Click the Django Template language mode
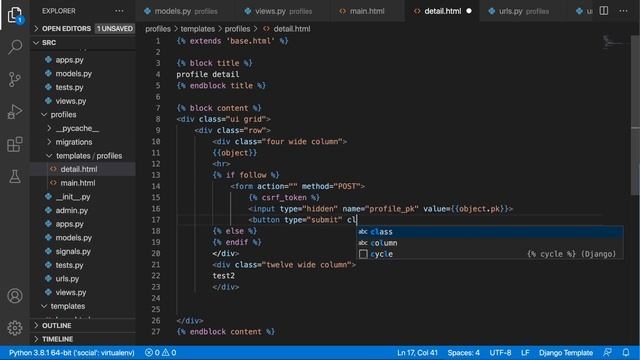This screenshot has width=640, height=360. (566, 352)
